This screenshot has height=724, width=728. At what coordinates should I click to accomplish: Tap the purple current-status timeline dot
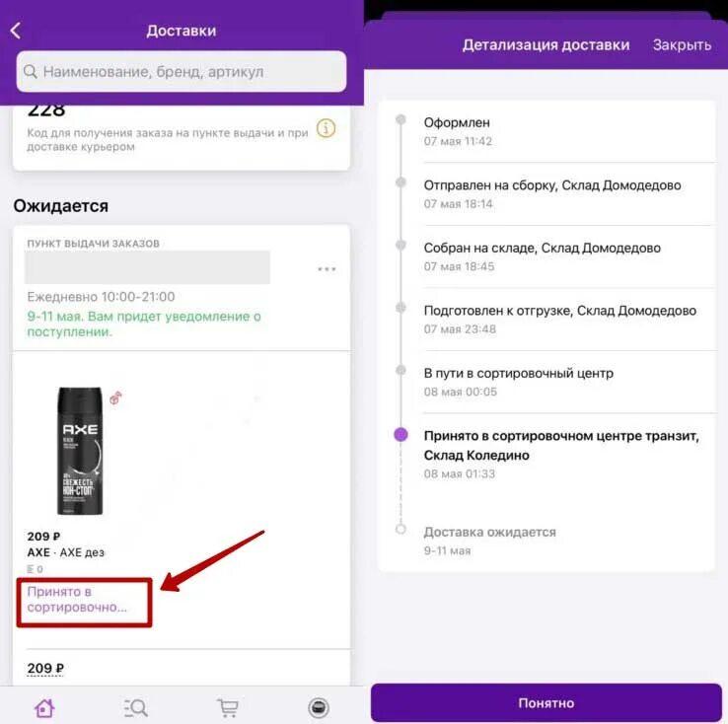[400, 434]
